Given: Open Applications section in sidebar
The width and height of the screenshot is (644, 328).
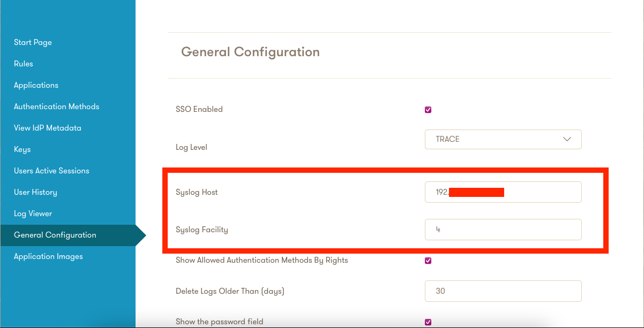Looking at the screenshot, I should pyautogui.click(x=36, y=85).
